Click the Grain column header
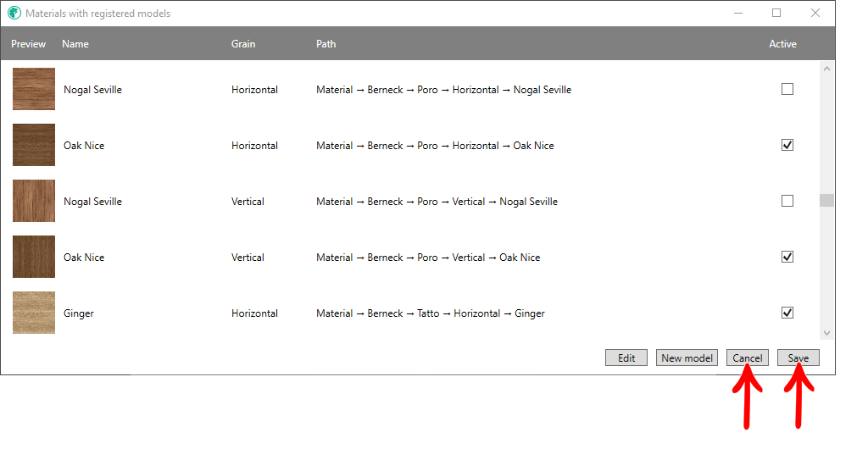 click(x=243, y=44)
